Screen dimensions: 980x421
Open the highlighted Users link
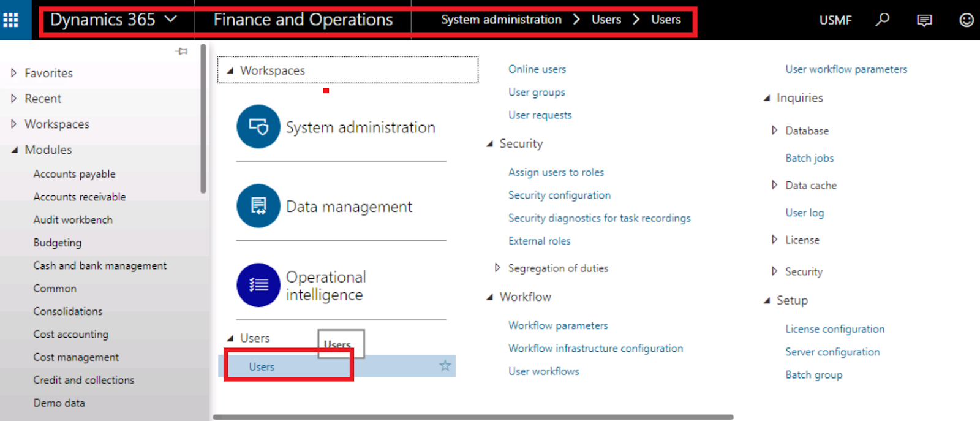pos(262,366)
